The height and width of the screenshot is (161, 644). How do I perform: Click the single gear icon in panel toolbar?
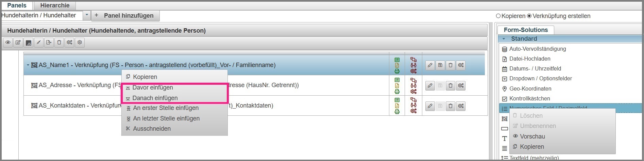coord(80,43)
